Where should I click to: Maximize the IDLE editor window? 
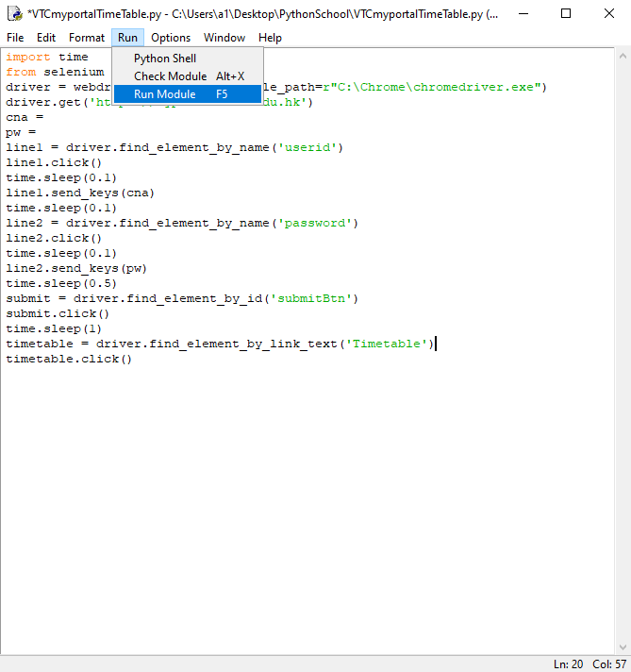(x=566, y=14)
